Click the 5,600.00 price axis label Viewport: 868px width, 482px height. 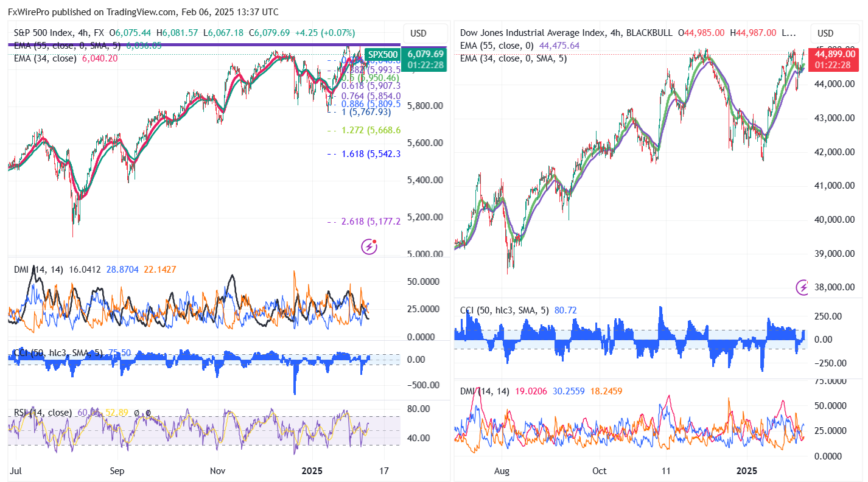coord(425,143)
